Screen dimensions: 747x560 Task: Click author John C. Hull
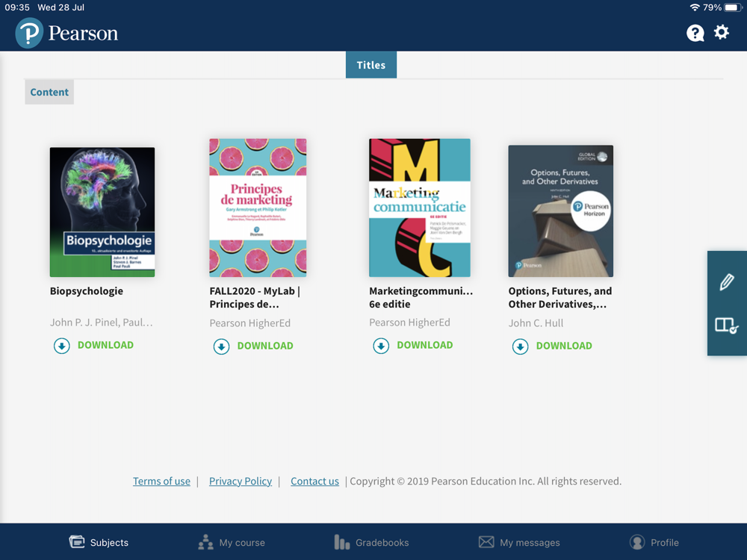coord(536,323)
